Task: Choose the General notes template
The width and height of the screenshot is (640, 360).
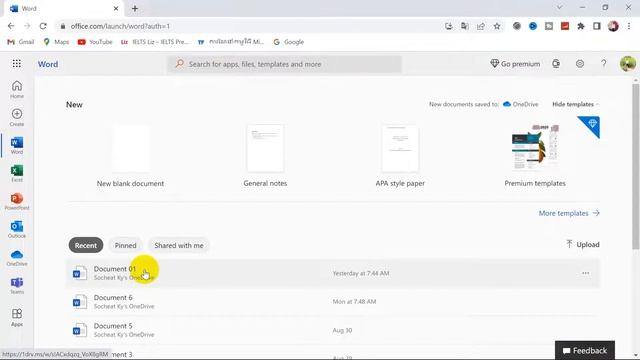Action: pos(265,156)
